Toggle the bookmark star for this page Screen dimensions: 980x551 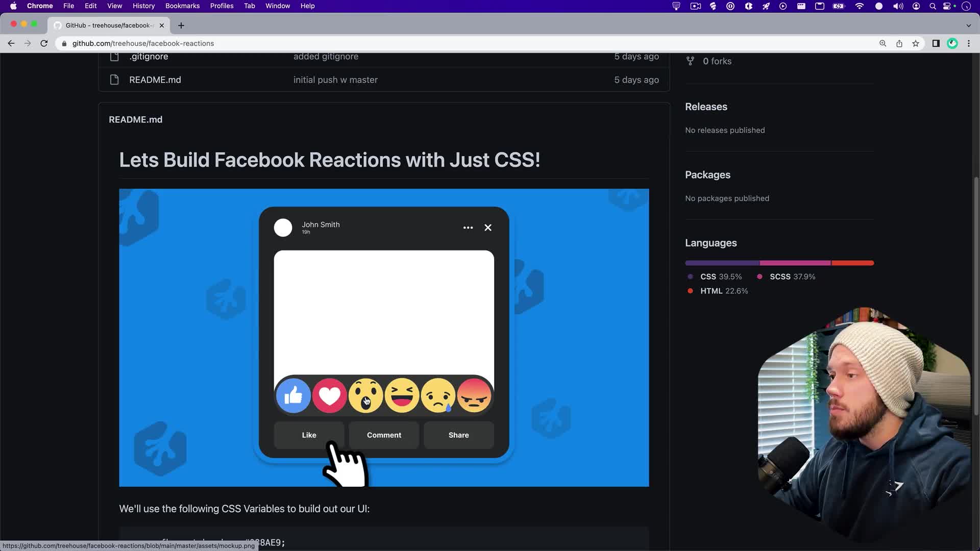pos(916,43)
